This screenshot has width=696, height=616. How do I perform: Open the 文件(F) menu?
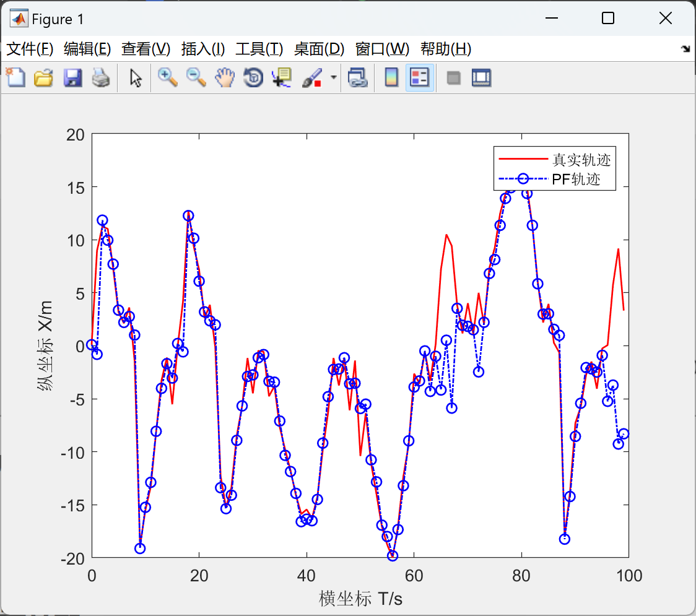[30, 49]
